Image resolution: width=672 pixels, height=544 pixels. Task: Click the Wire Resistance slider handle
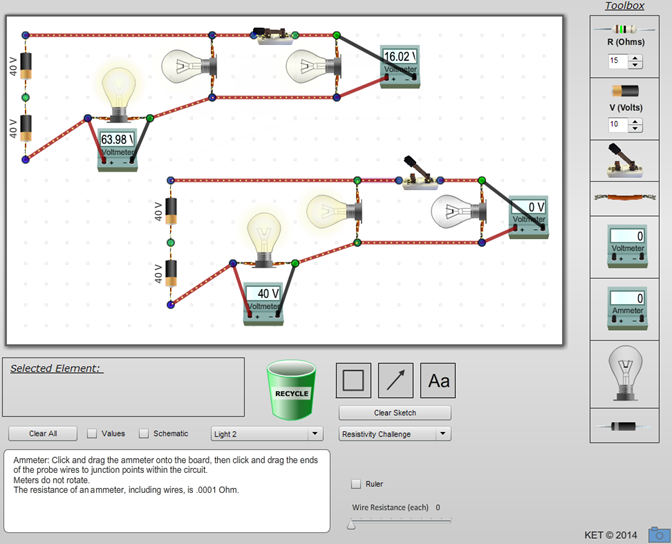click(x=351, y=523)
